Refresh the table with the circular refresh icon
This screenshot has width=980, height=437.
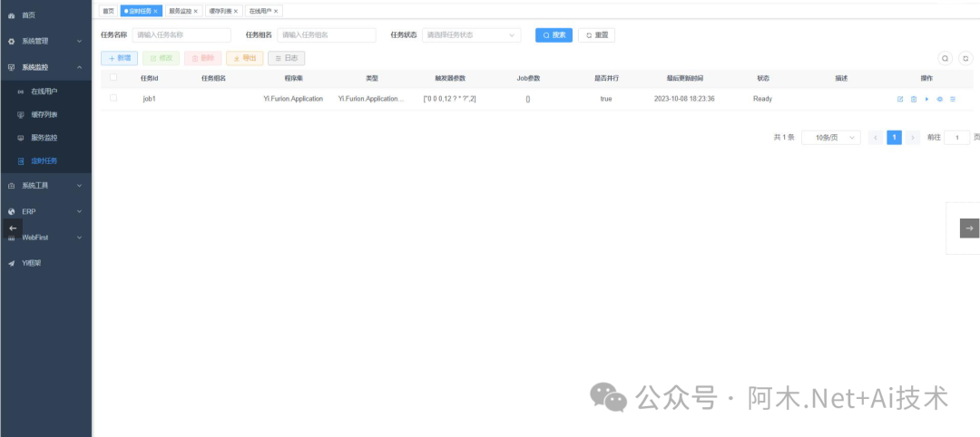pos(965,58)
